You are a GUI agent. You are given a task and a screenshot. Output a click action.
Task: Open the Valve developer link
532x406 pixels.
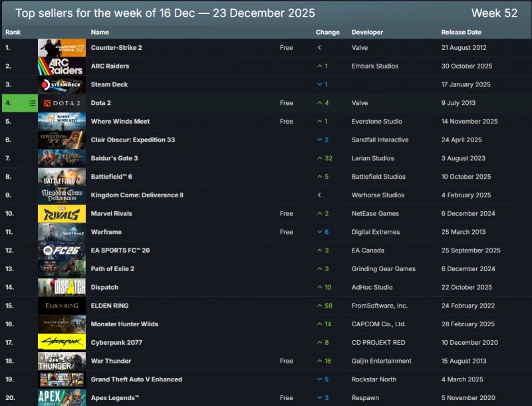pyautogui.click(x=359, y=48)
